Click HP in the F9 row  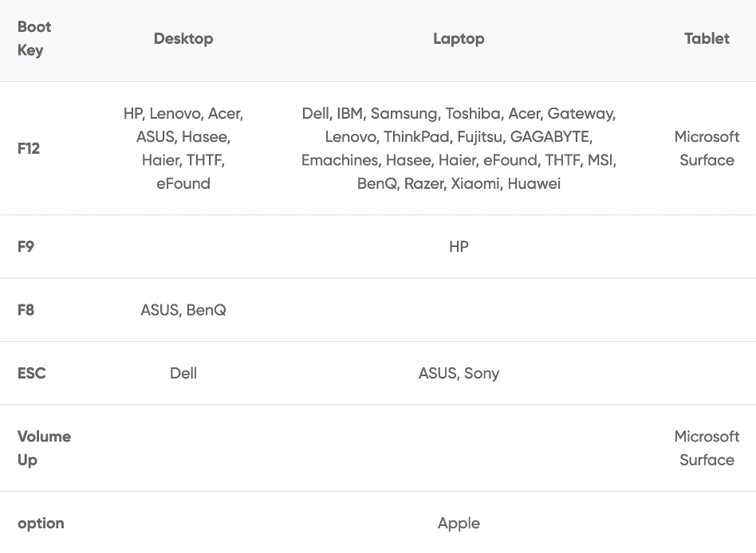pyautogui.click(x=459, y=246)
